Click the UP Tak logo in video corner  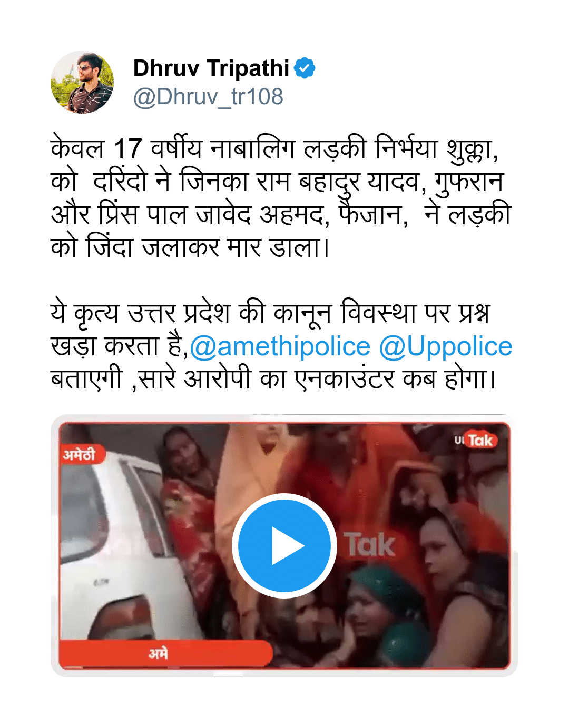pyautogui.click(x=475, y=440)
